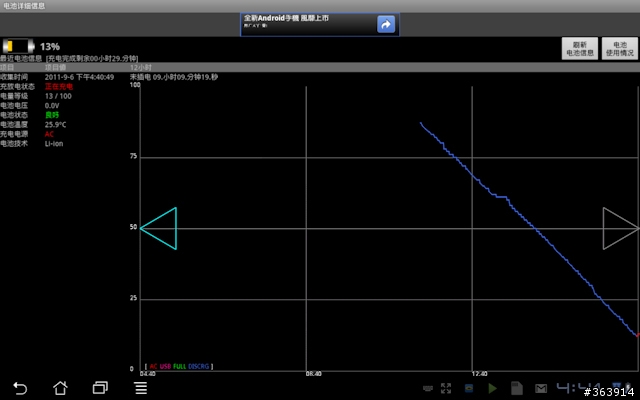Image resolution: width=640 pixels, height=400 pixels.
Task: Select the 13% battery percentage text
Action: coord(50,47)
